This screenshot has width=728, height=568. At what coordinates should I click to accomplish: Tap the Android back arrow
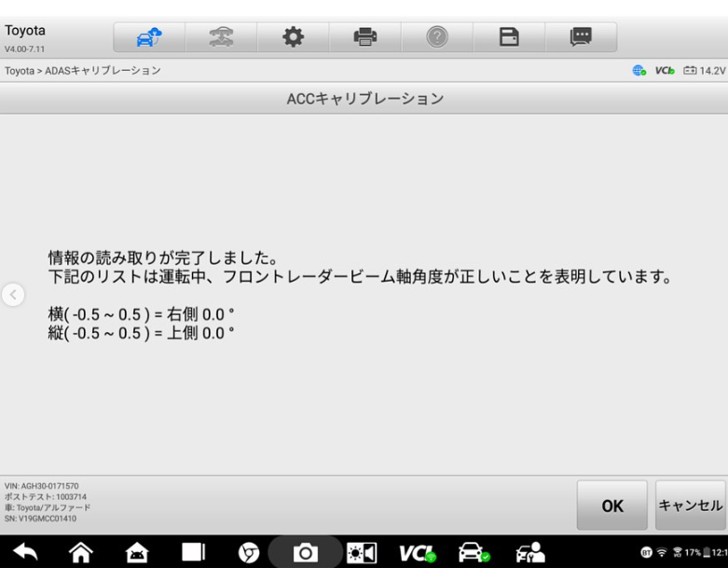(24, 552)
